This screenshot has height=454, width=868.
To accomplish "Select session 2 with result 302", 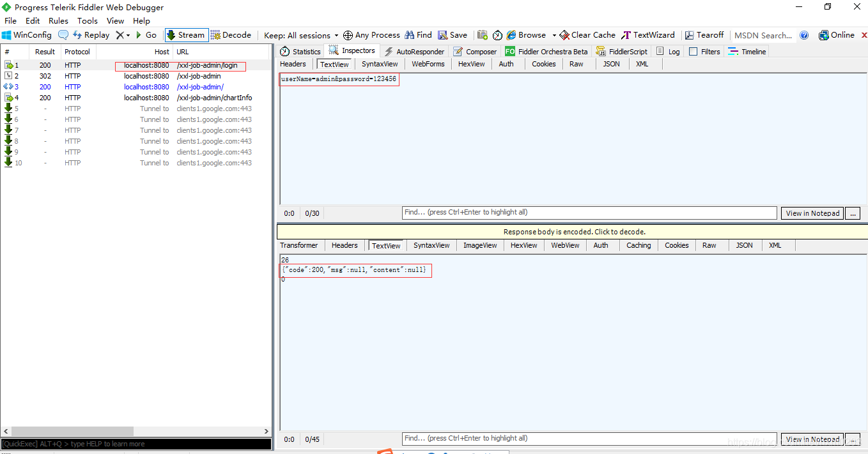I will pos(136,76).
